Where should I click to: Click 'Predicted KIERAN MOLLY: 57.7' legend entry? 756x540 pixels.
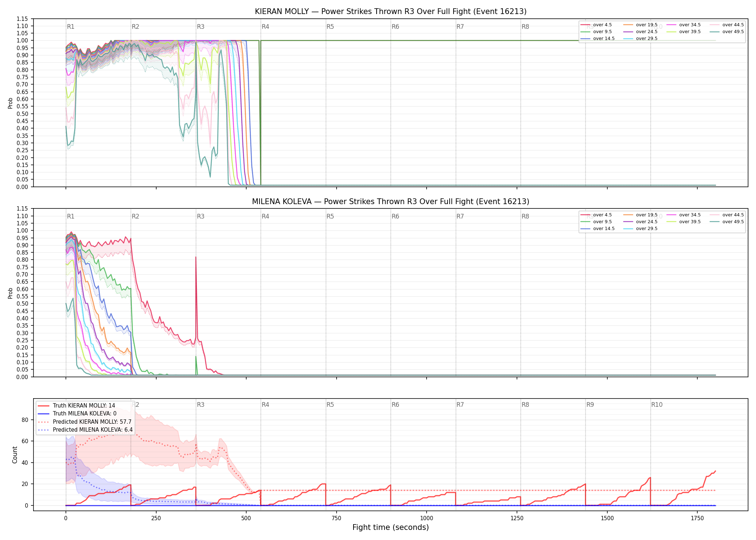(85, 422)
